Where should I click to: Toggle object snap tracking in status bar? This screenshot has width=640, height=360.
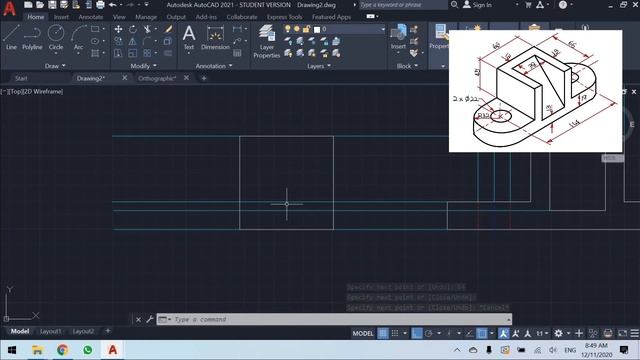point(469,333)
